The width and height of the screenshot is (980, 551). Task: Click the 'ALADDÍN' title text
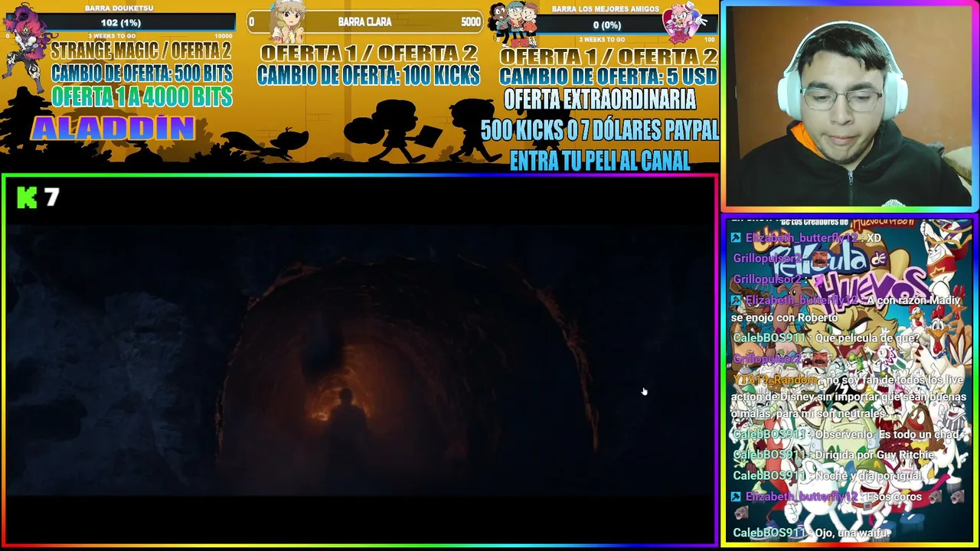(113, 129)
